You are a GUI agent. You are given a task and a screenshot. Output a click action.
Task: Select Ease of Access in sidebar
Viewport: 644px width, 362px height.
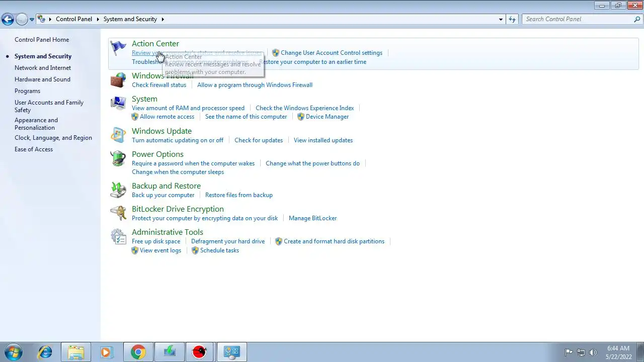34,149
